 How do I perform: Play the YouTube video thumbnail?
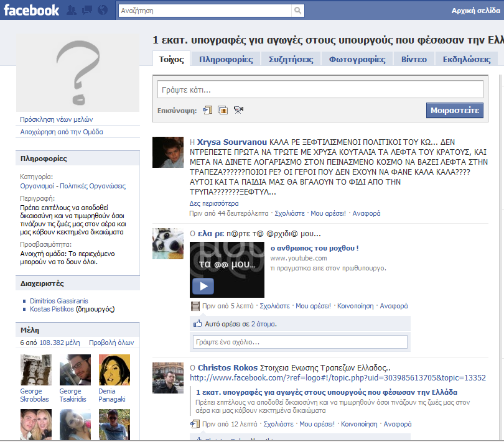coord(227,270)
